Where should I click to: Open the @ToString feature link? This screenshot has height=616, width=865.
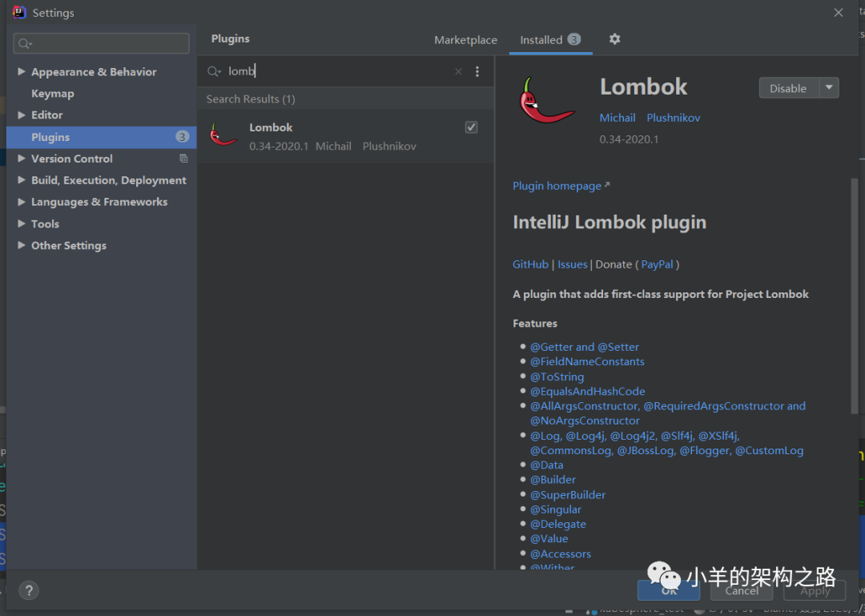[x=557, y=377]
